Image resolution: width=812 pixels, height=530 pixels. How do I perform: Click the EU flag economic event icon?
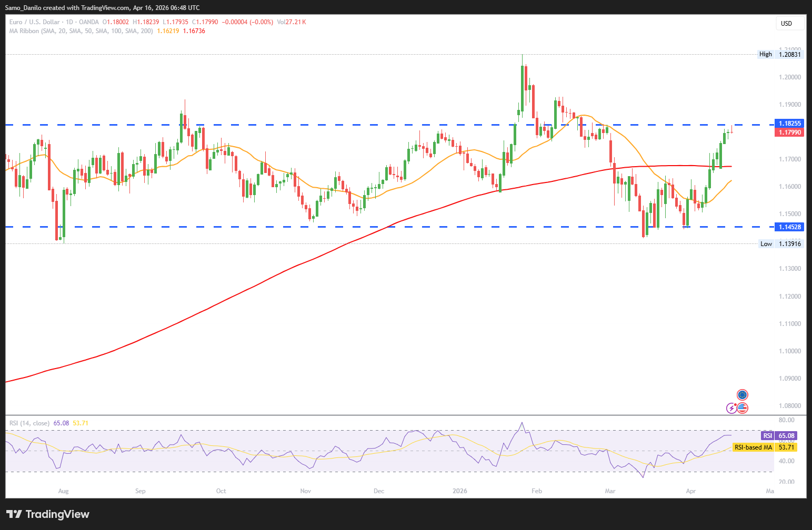[x=742, y=395]
